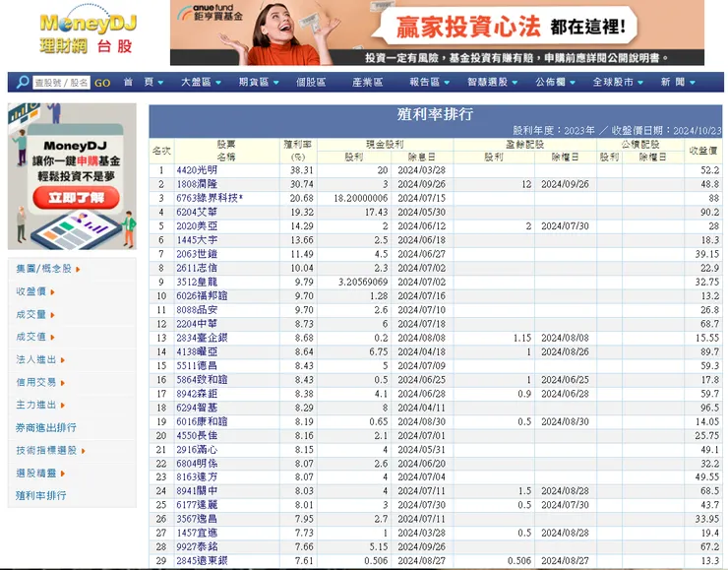Click the 立即了解 button in sidebar ad
The width and height of the screenshot is (728, 570).
tap(76, 198)
